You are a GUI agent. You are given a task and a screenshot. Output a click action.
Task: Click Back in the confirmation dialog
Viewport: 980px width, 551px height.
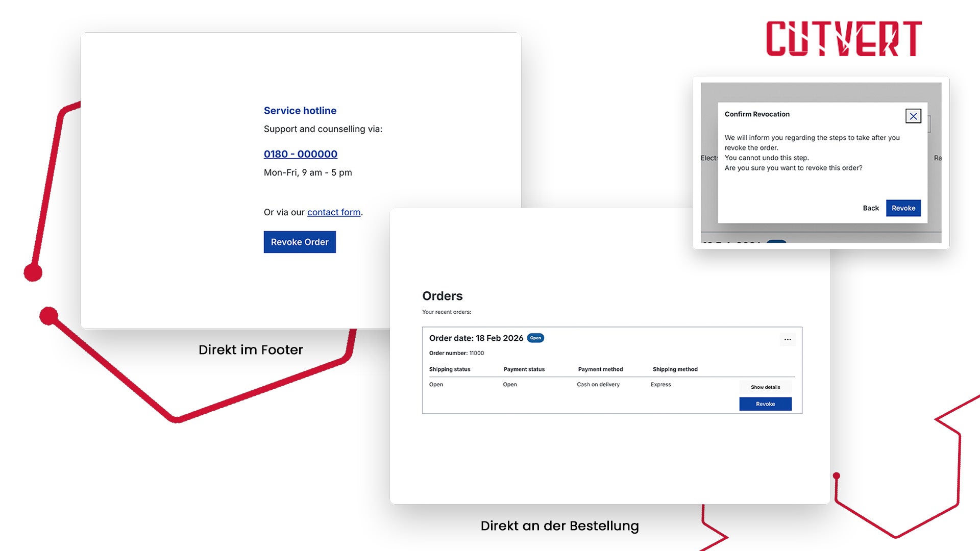[x=871, y=208]
